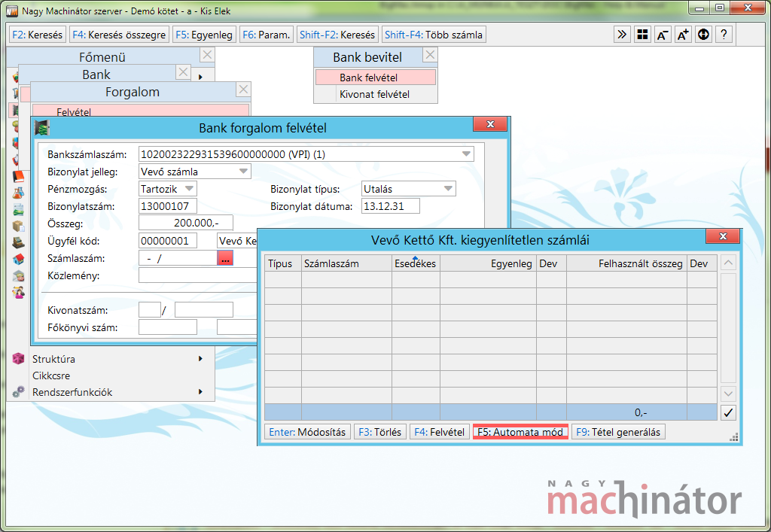771x532 pixels.
Task: Click the Közlemény text field
Action: pyautogui.click(x=198, y=275)
